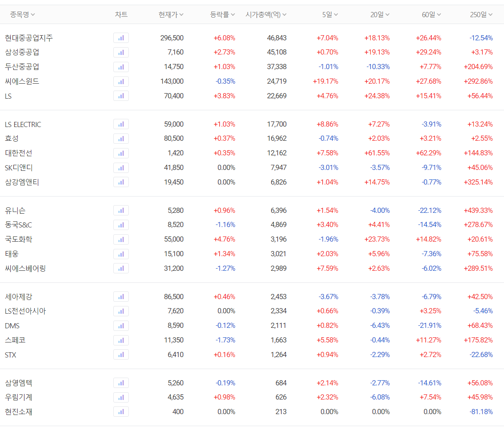Open chart icon for SK디앤디
The height and width of the screenshot is (433, 504).
(121, 168)
